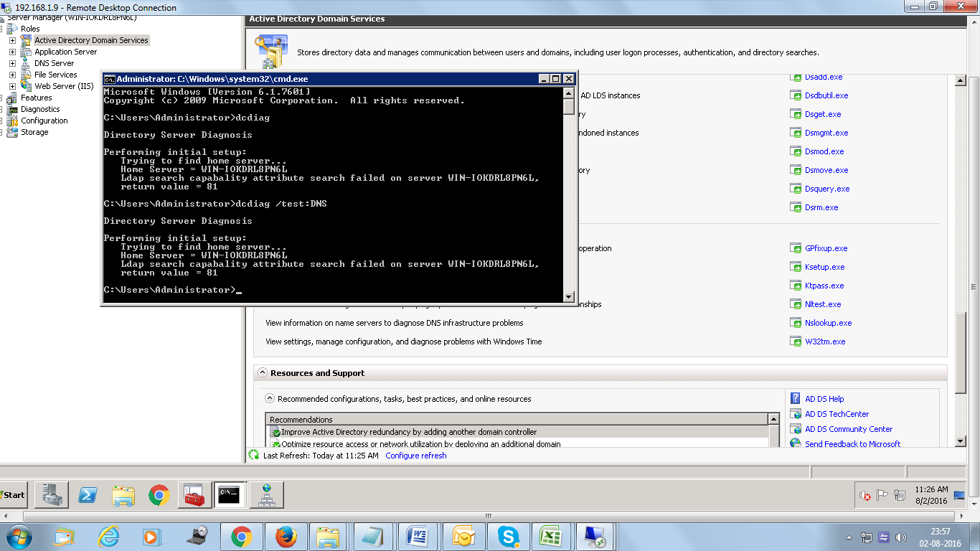
Task: Expand the DNS Server node
Action: point(12,63)
